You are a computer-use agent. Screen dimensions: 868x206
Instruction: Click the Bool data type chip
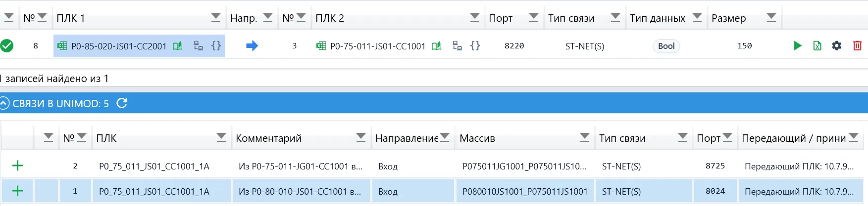click(x=666, y=46)
